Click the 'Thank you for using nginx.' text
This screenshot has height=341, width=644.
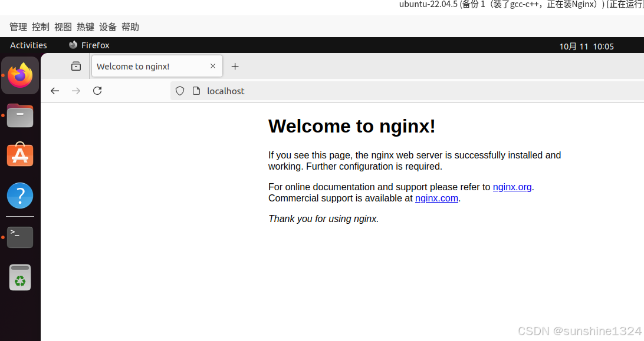(x=324, y=218)
